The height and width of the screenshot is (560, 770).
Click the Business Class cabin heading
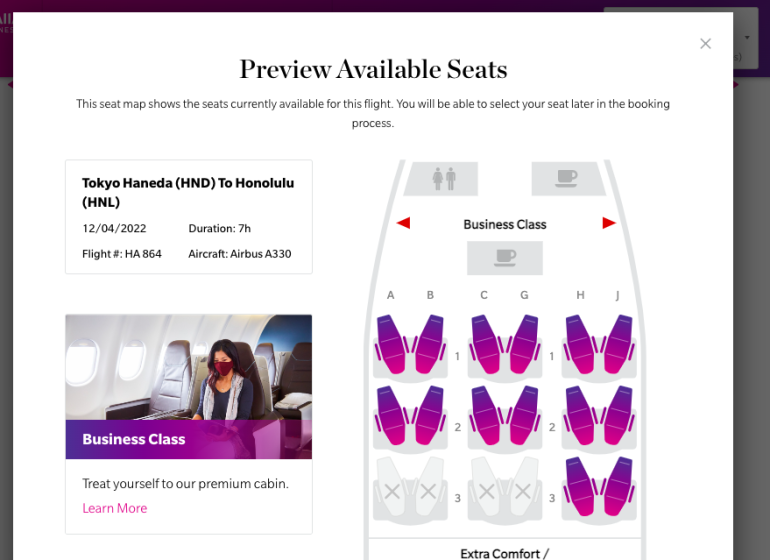504,224
